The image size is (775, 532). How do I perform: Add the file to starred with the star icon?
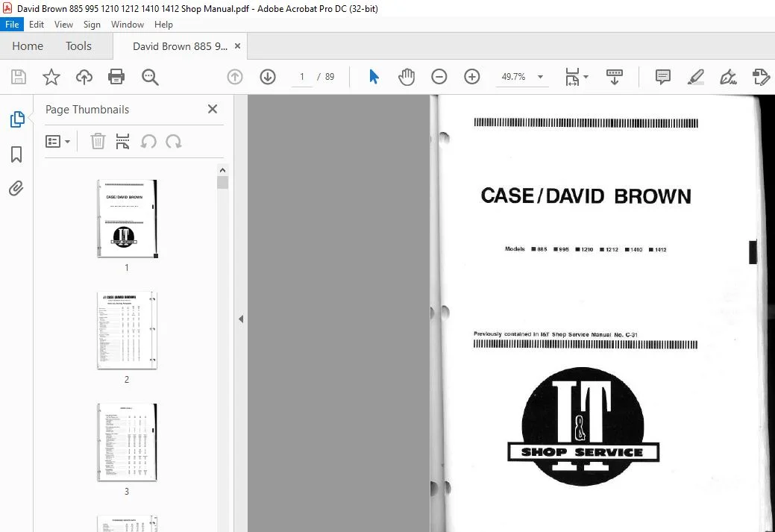(51, 77)
